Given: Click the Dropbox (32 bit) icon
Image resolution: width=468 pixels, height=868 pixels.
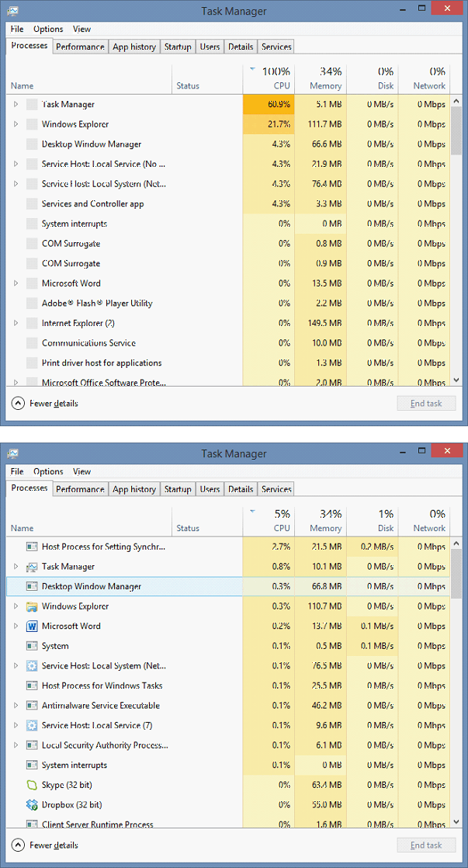Looking at the screenshot, I should [31, 804].
